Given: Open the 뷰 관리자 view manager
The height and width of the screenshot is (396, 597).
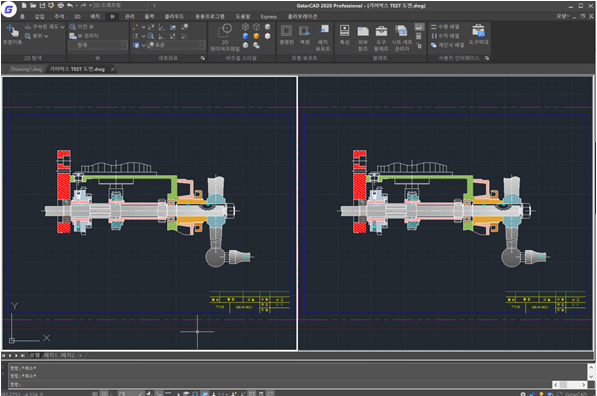Looking at the screenshot, I should (x=84, y=36).
